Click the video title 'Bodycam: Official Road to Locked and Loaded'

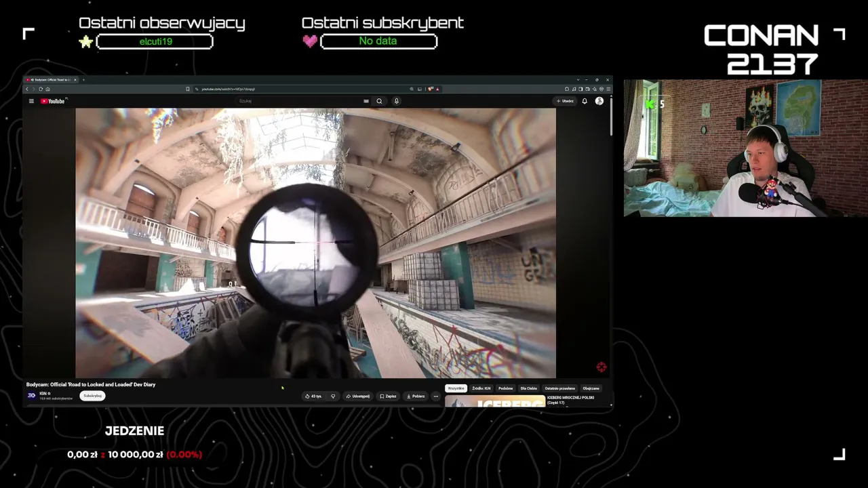click(x=91, y=384)
